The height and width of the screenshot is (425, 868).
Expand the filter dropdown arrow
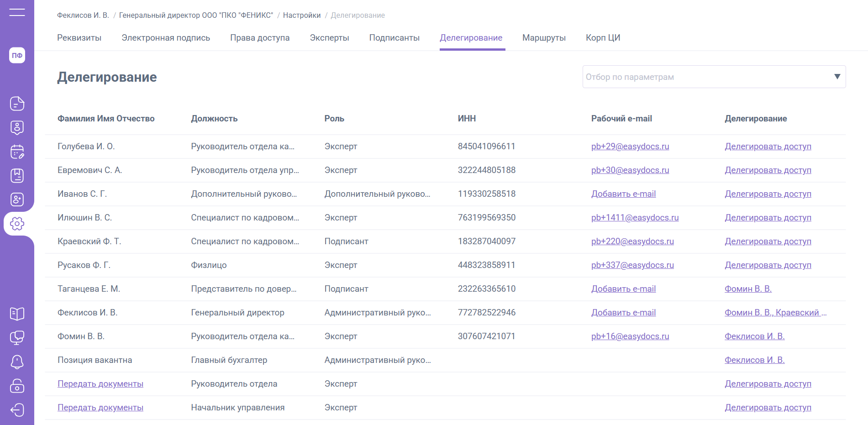(x=837, y=77)
